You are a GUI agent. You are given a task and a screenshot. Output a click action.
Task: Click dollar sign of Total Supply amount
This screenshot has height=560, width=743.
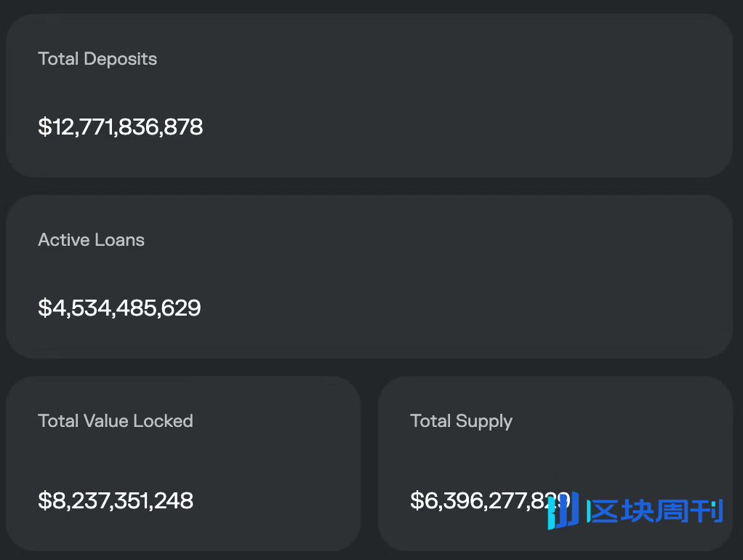coord(416,500)
